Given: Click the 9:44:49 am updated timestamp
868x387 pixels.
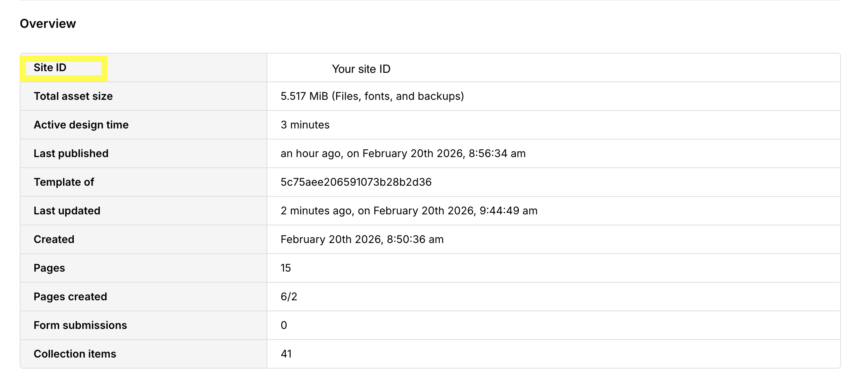Looking at the screenshot, I should [508, 211].
